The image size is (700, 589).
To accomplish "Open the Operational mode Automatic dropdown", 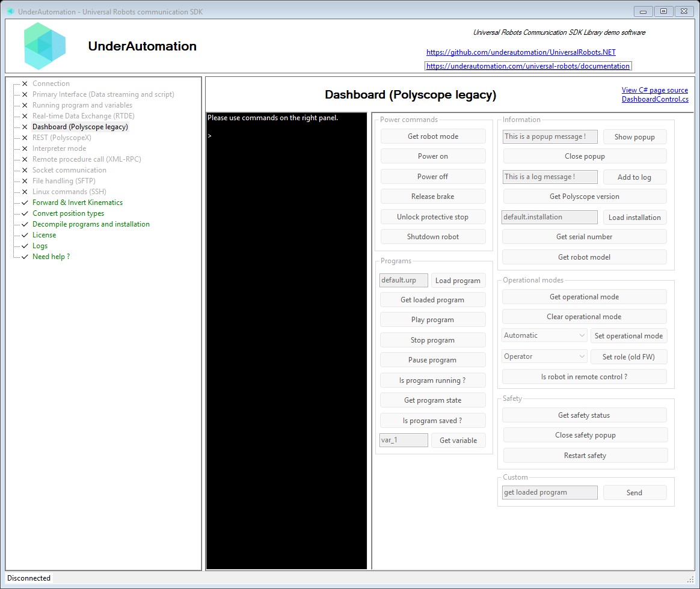I will (544, 335).
